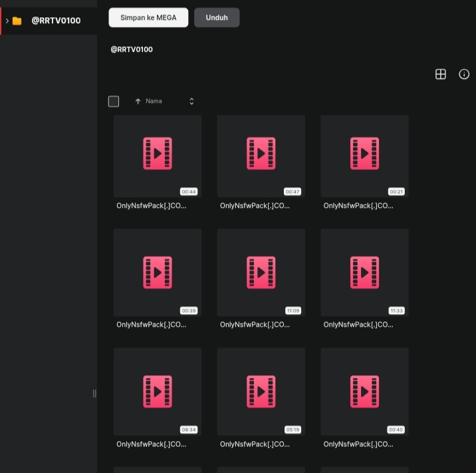Expand the @RRTV0100 folder tree chevron
The height and width of the screenshot is (473, 476).
pos(7,21)
